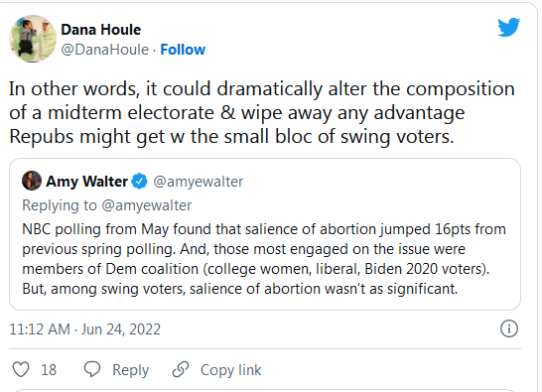
Task: Click the Copy link label
Action: pos(230,370)
